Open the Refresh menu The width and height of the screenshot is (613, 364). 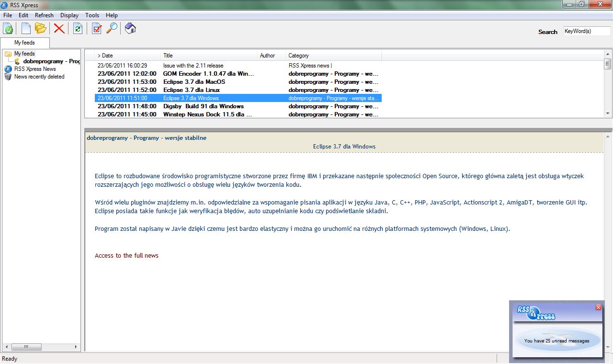(x=45, y=15)
